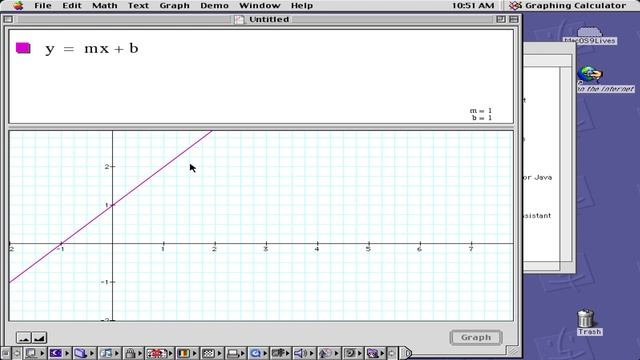640x360 pixels.
Task: Open the AppleTalk computer Control Strip module
Action: (35, 353)
